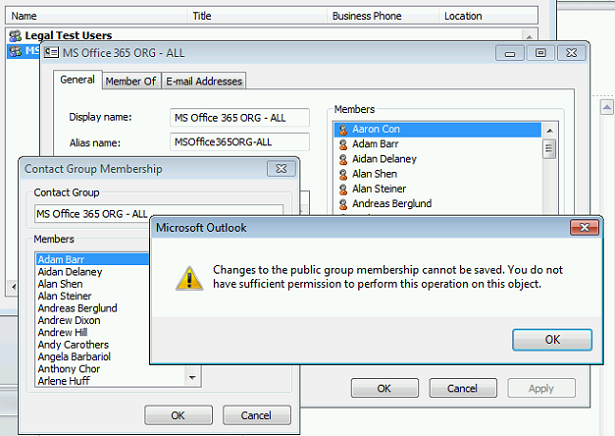
Task: Maximize the MS Office 365 ORG properties window
Action: [540, 53]
